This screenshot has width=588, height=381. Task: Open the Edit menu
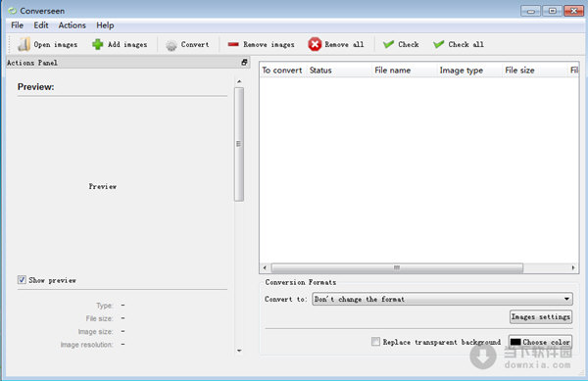[41, 25]
